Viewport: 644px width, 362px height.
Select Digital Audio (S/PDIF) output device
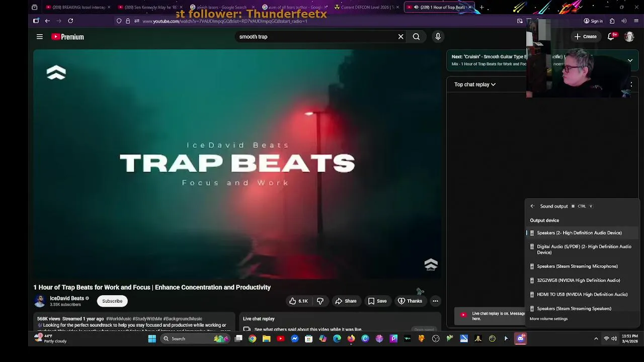click(x=583, y=249)
